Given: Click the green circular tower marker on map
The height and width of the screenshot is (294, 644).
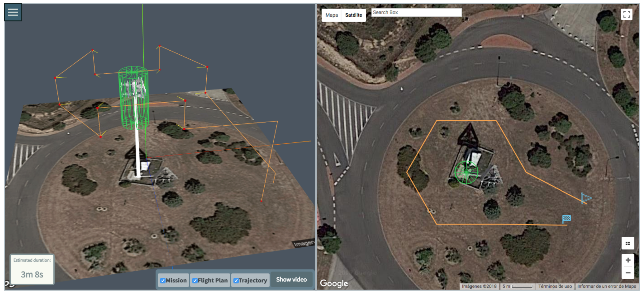Looking at the screenshot, I should coord(466,172).
